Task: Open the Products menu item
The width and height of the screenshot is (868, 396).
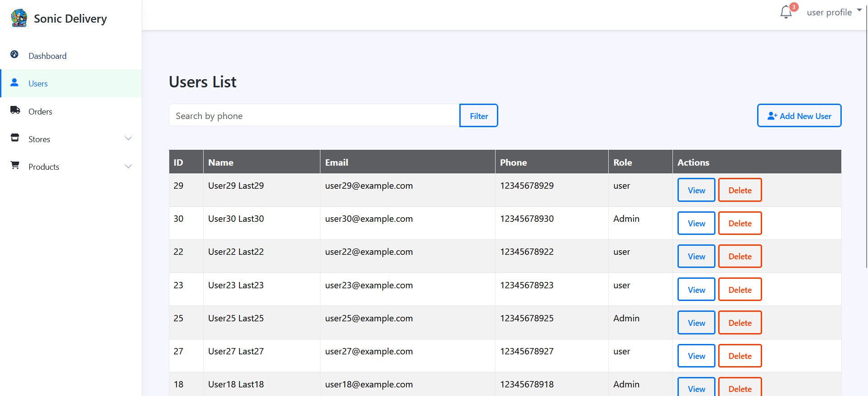Action: (x=71, y=167)
